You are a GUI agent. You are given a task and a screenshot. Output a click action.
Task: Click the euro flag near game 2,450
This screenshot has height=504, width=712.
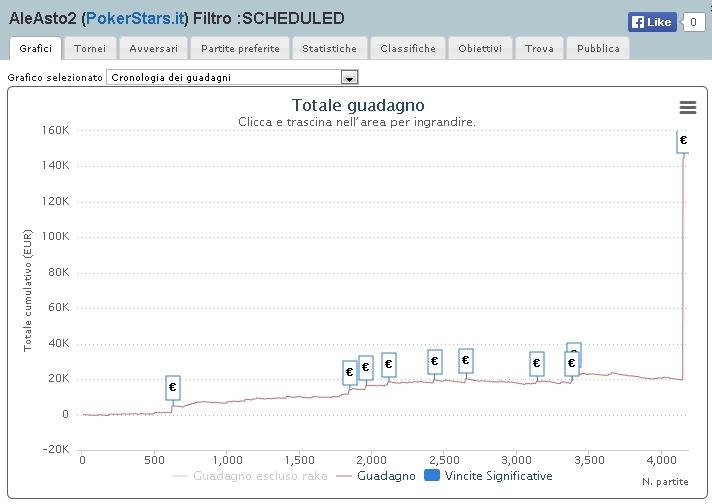point(435,361)
